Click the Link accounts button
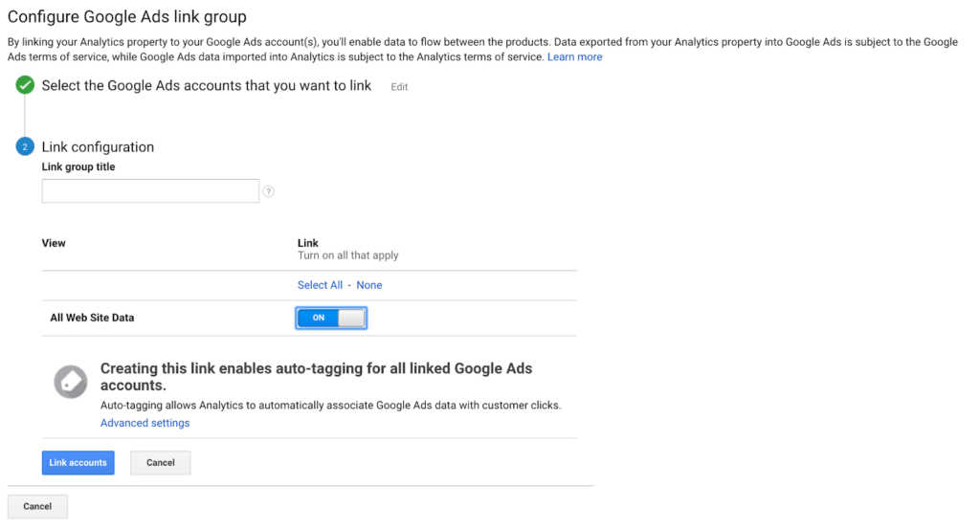The image size is (980, 530). pos(78,462)
